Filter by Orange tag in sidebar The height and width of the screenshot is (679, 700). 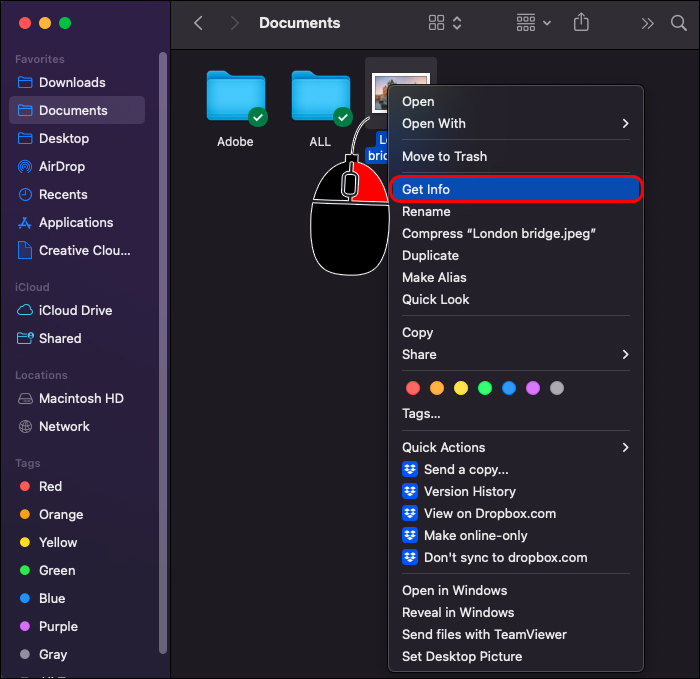tap(77, 514)
